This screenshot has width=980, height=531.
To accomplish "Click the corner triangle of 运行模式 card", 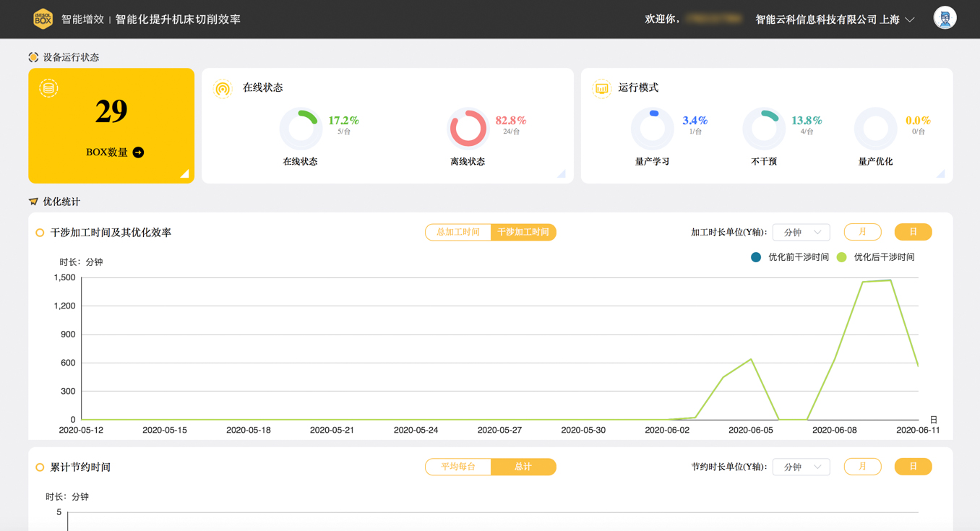I will (942, 174).
